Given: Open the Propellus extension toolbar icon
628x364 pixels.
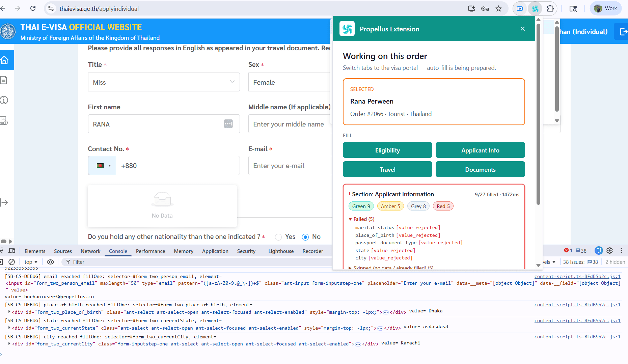Looking at the screenshot, I should tap(535, 8).
